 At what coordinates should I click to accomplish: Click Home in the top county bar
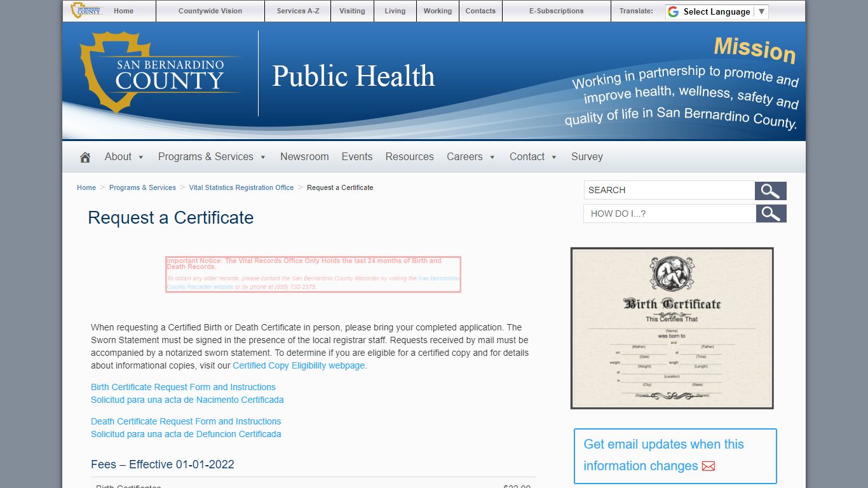[123, 11]
